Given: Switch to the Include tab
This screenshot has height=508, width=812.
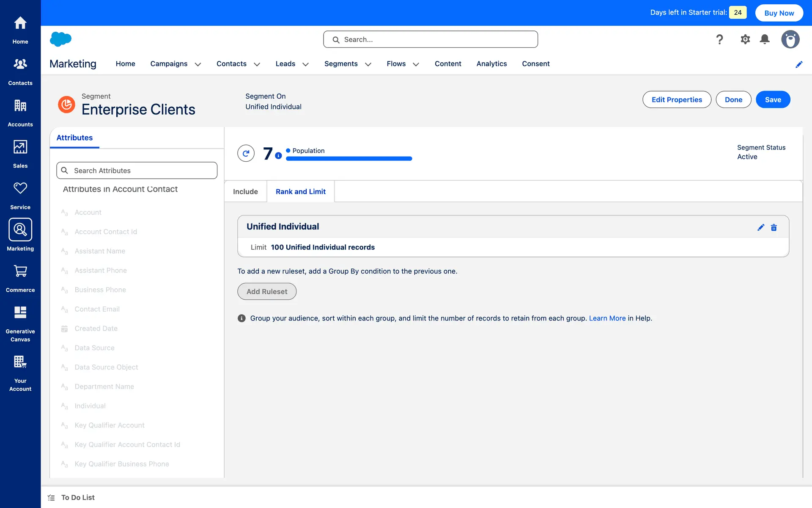Looking at the screenshot, I should coord(245,191).
